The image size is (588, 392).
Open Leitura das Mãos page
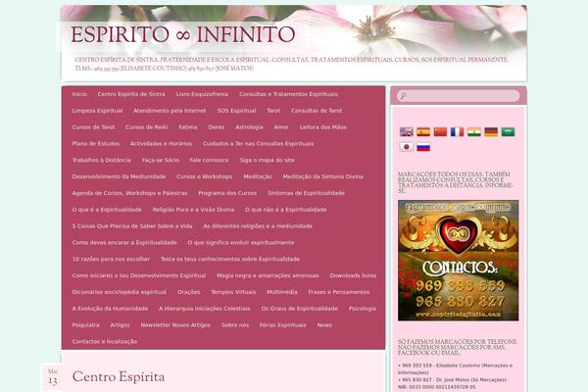(323, 127)
